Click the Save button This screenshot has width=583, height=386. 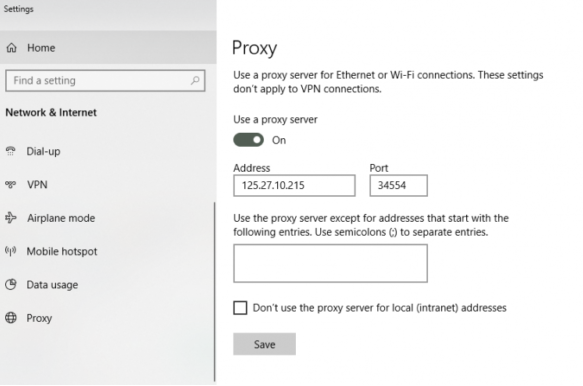coord(264,344)
